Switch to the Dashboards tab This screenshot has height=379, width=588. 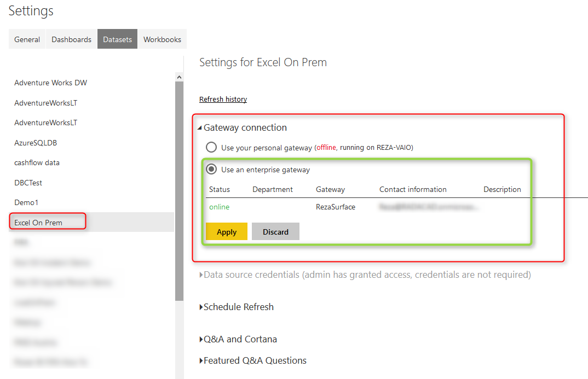point(71,39)
